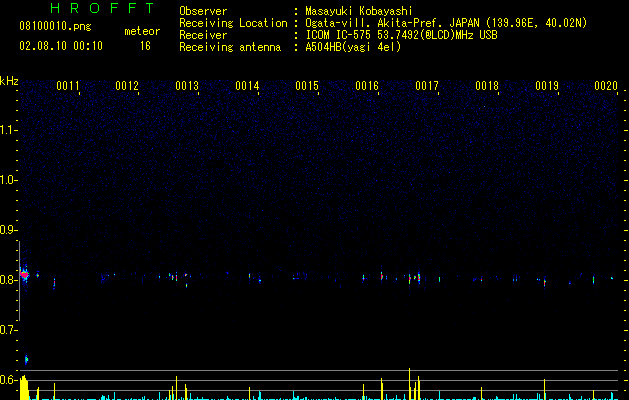The width and height of the screenshot is (629, 400).
Task: Click the 0.6 kHz axis label
Action: [x=8, y=380]
